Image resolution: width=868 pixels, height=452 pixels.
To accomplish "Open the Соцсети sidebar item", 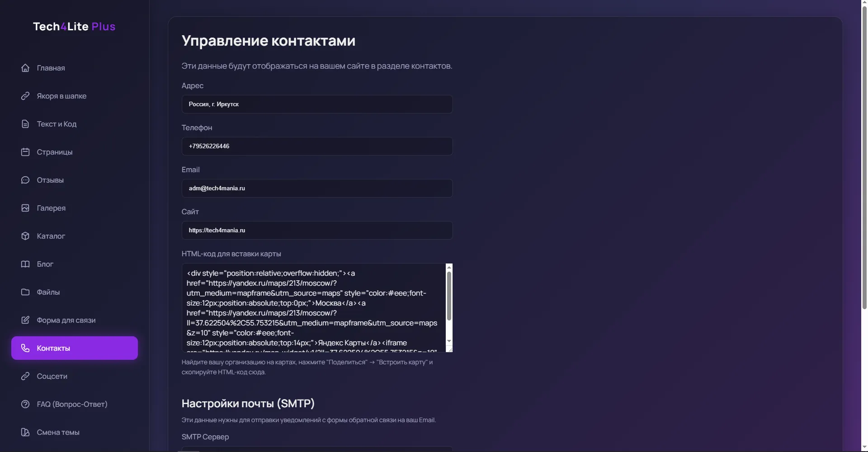I will (x=52, y=376).
